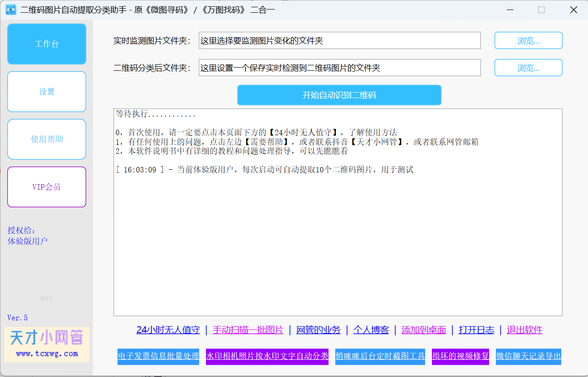Switch to the 工作台 panel
The image size is (588, 377).
point(46,44)
